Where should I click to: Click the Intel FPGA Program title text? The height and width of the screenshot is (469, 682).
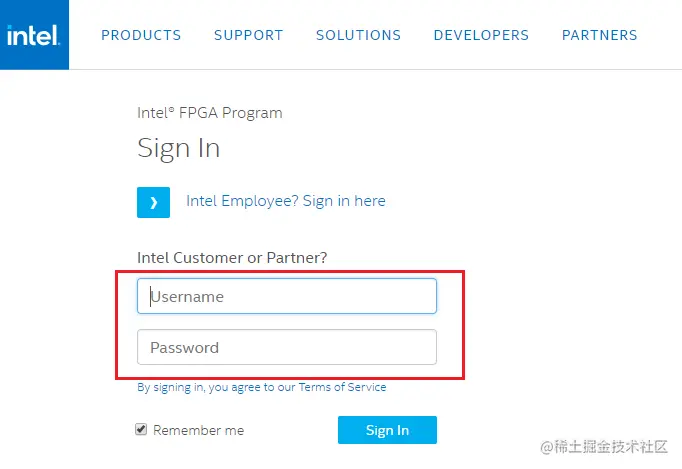(209, 113)
